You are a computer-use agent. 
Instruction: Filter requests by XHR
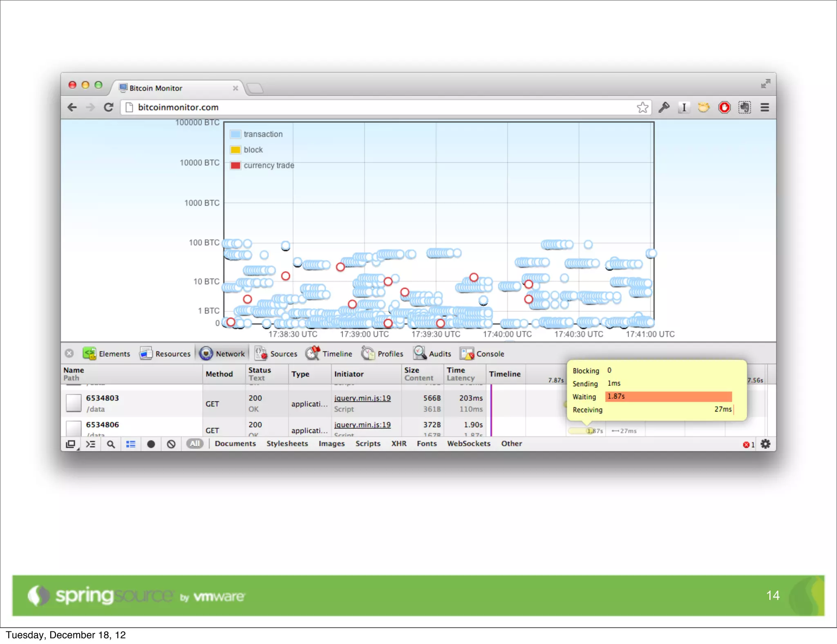point(398,444)
